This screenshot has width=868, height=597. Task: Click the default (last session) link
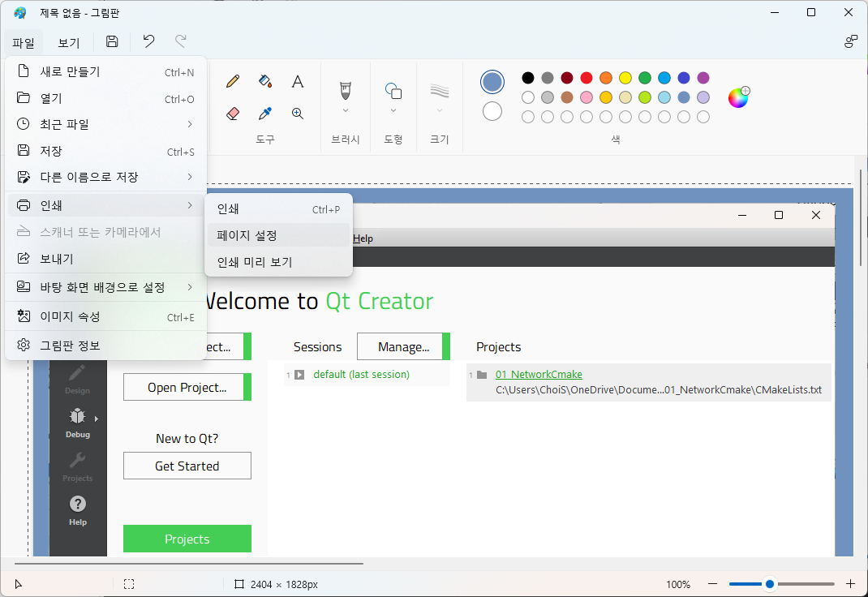point(362,375)
